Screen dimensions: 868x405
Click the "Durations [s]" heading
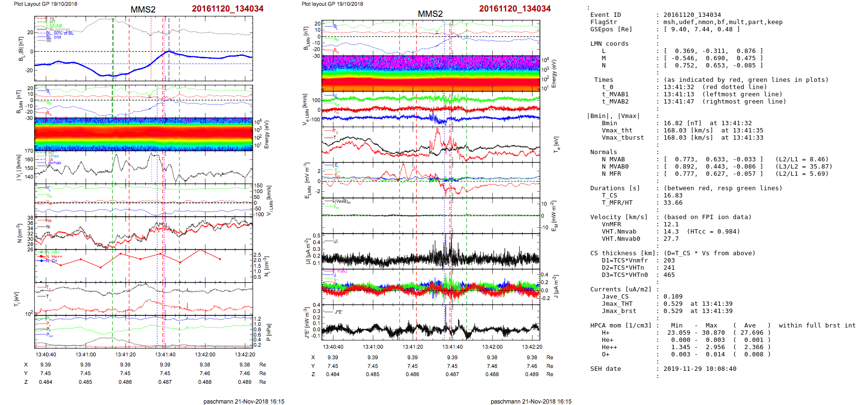[x=615, y=188]
